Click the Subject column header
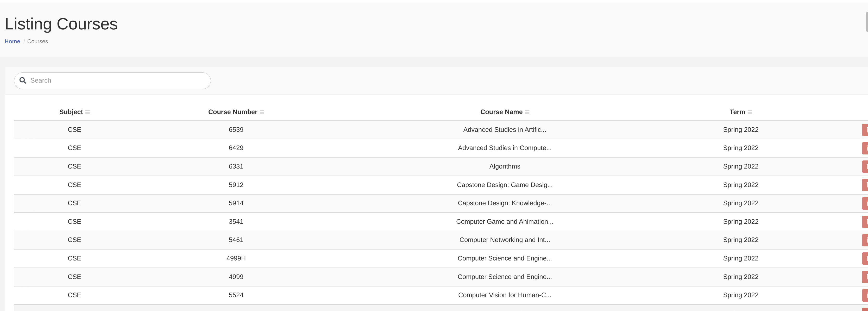This screenshot has height=311, width=868. 71,112
